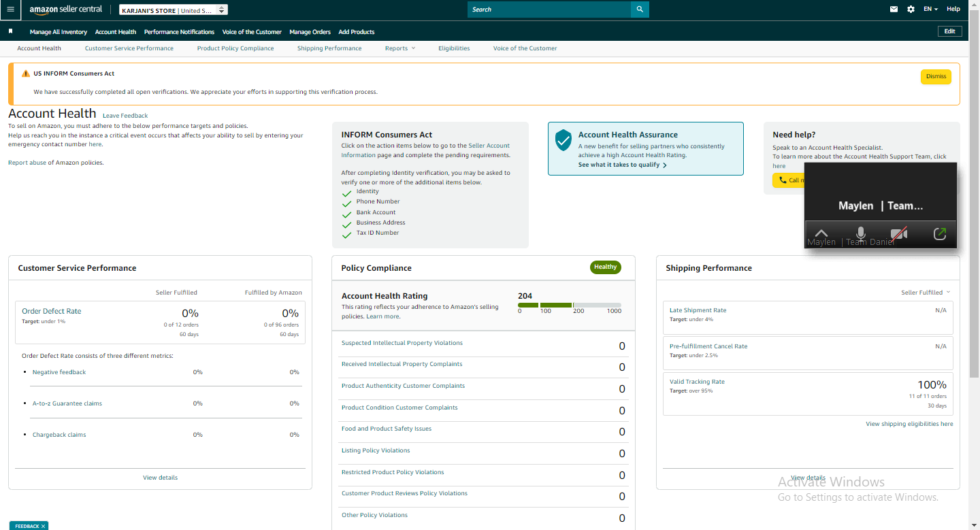Expand the Reports dropdown menu

coord(400,48)
